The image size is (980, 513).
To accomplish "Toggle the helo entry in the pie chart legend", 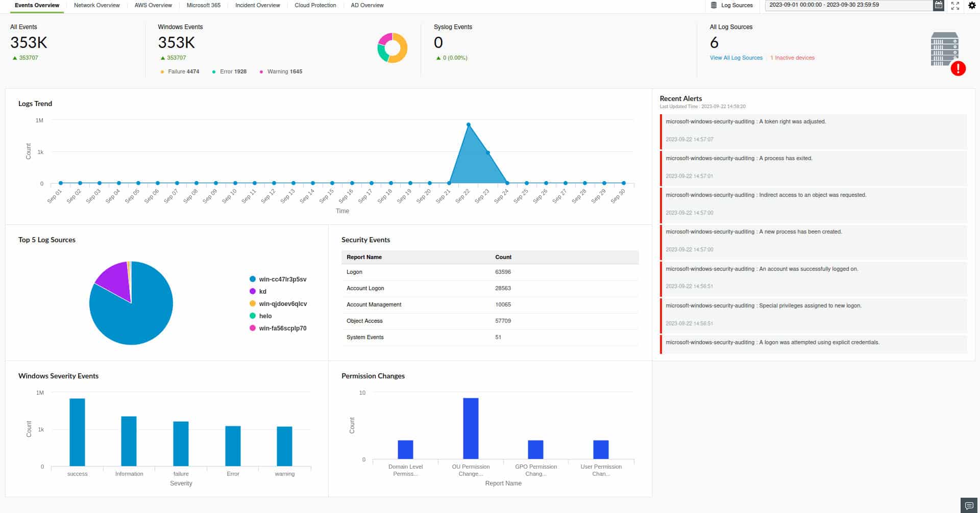I will coord(265,316).
